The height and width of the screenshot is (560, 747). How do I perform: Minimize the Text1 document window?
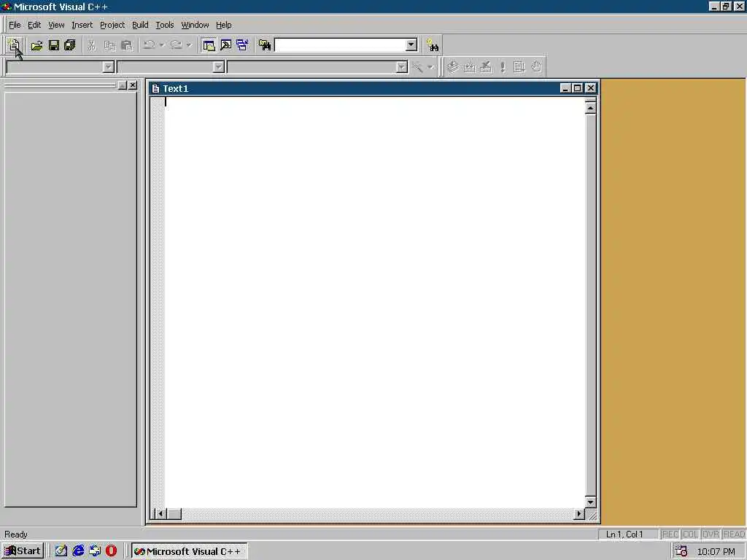565,88
